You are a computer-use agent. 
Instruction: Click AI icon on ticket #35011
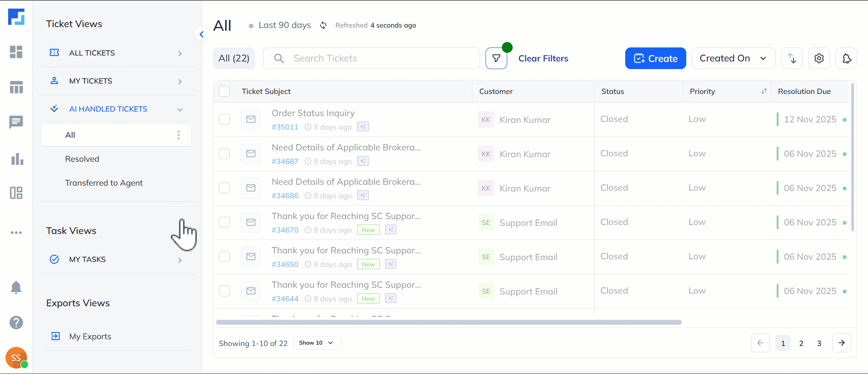[x=363, y=126]
